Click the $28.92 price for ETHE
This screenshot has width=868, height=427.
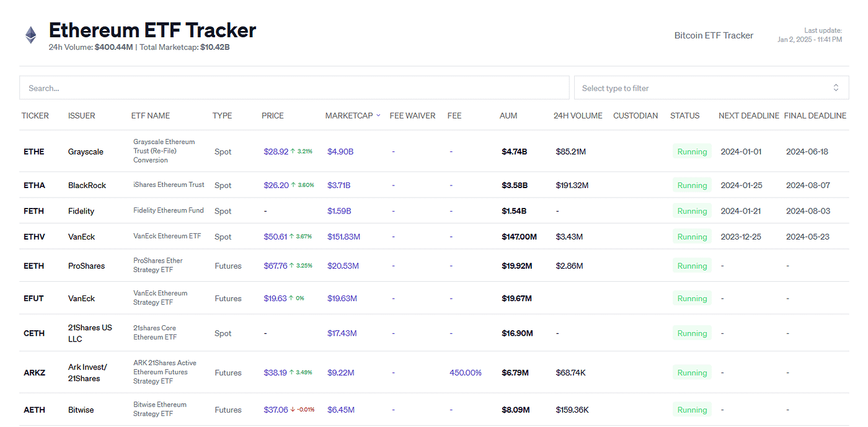(276, 151)
